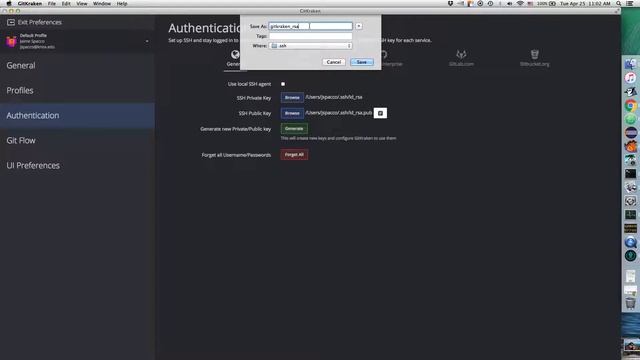Open Spotlight search in menu bar
Screen dimensions: 640x360
[619, 4]
